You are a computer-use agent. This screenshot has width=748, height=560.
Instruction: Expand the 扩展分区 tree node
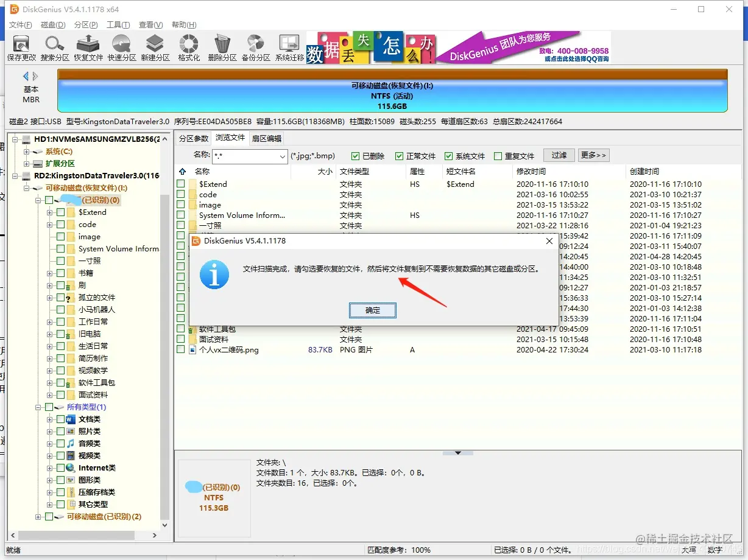tap(26, 164)
